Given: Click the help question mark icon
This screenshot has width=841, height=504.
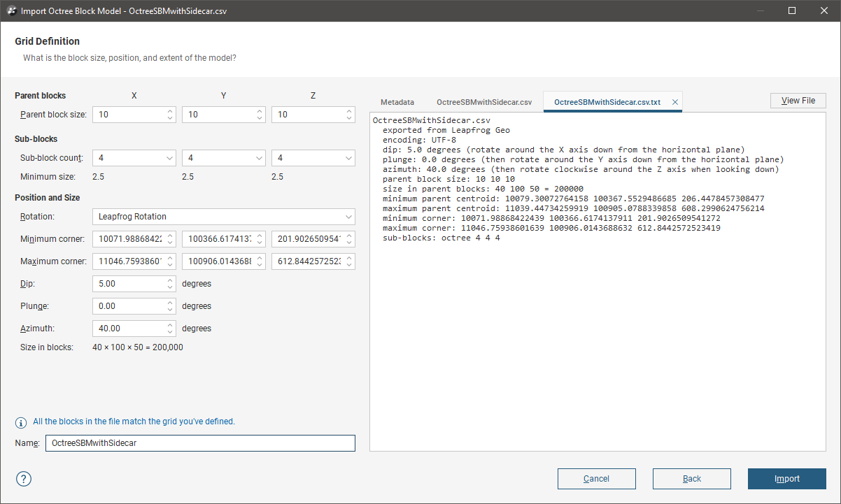Looking at the screenshot, I should click(24, 479).
